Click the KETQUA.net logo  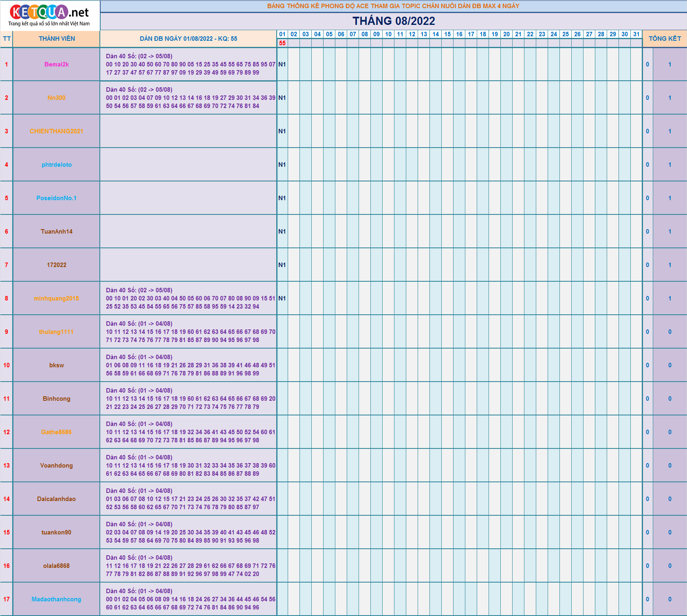[x=50, y=15]
